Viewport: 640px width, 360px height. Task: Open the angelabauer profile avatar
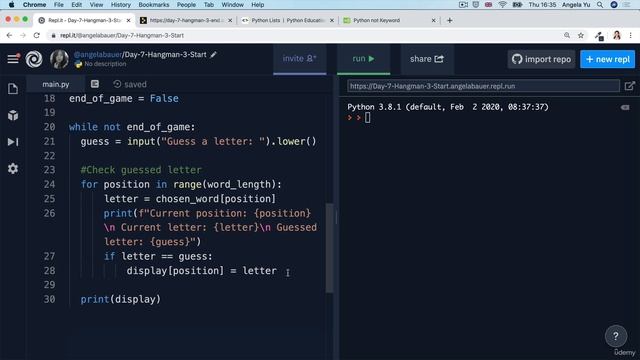[59, 59]
